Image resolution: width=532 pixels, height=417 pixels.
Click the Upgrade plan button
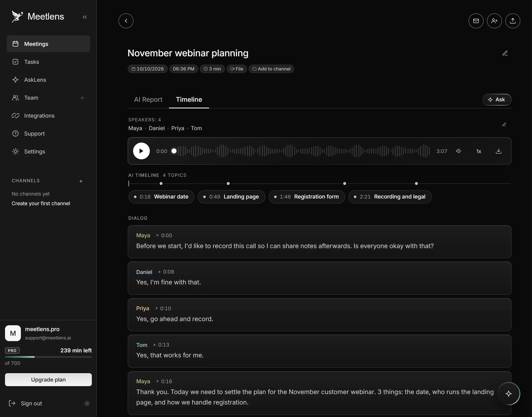[48, 379]
